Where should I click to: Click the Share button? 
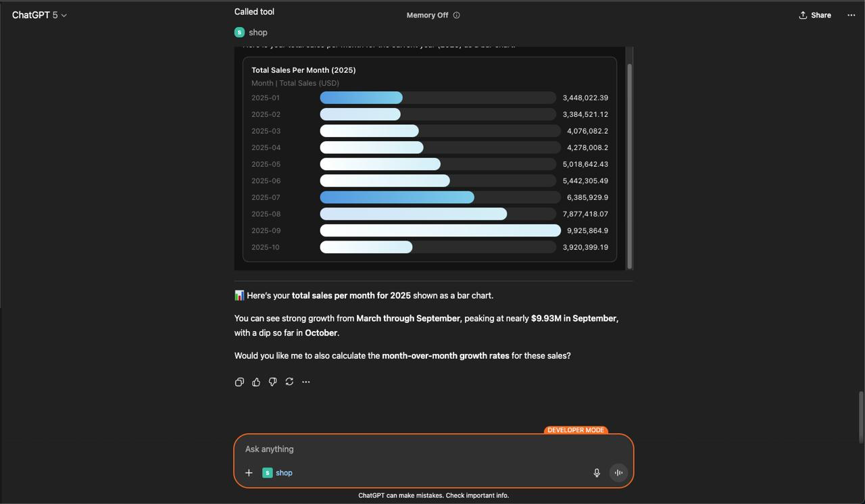tap(815, 15)
